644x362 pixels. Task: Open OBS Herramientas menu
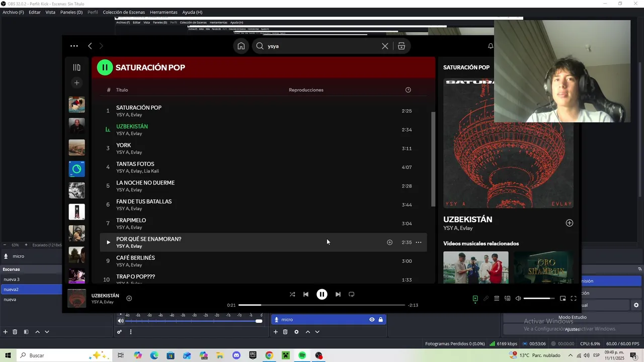[x=164, y=12]
